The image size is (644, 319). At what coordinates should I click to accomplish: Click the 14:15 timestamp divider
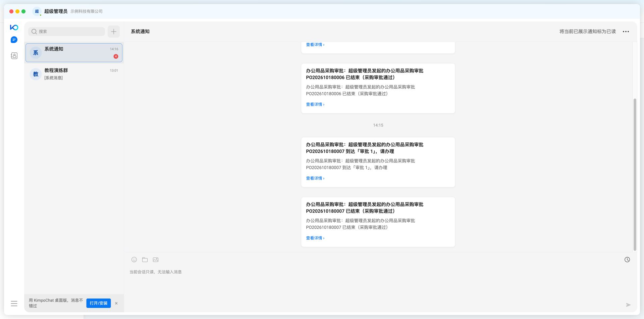click(x=378, y=125)
